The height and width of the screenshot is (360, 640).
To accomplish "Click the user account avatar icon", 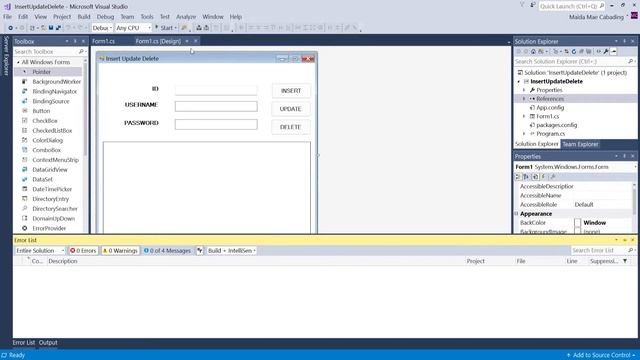I will tap(634, 16).
